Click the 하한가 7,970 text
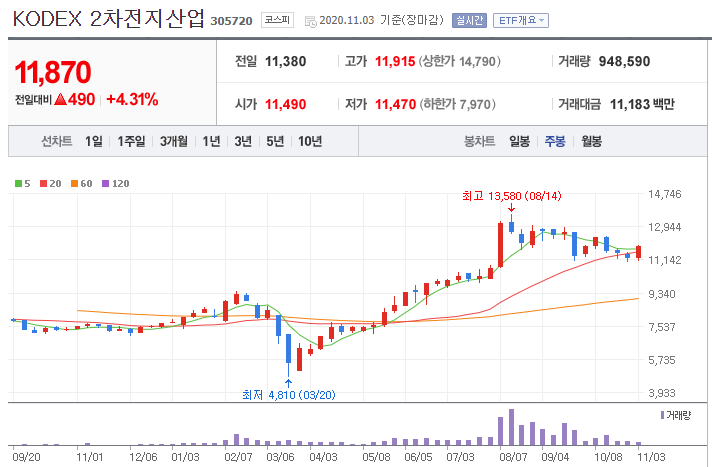 tap(457, 104)
